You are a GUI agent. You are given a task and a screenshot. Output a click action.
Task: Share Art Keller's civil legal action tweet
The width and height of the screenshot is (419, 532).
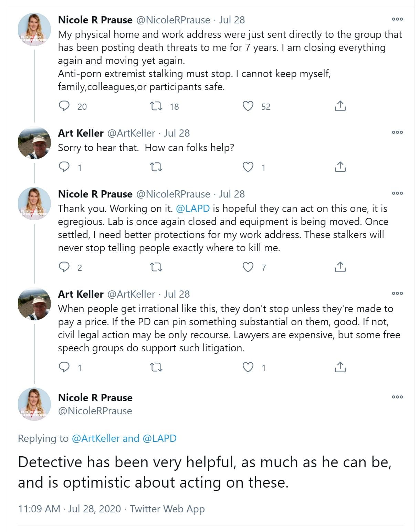tap(340, 367)
